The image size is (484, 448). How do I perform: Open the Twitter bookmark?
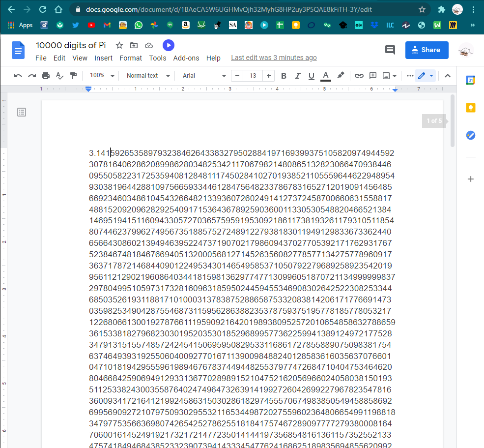point(76,26)
